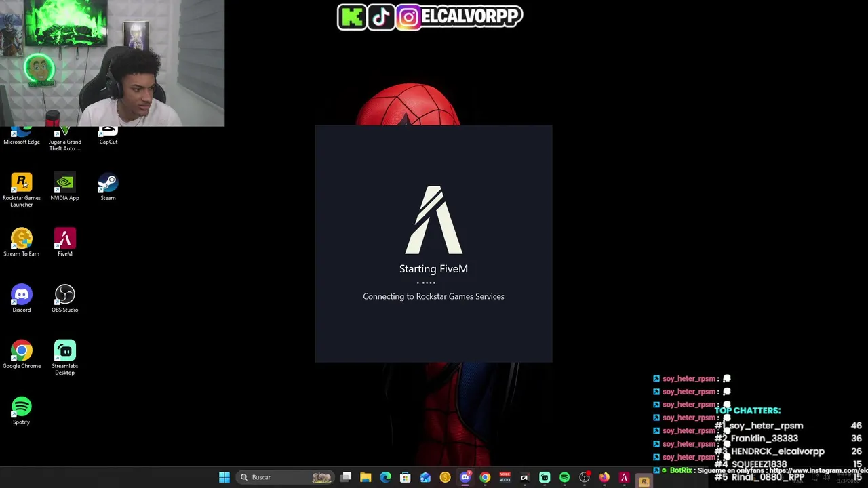Click the BotRix chat message line

coord(760,470)
